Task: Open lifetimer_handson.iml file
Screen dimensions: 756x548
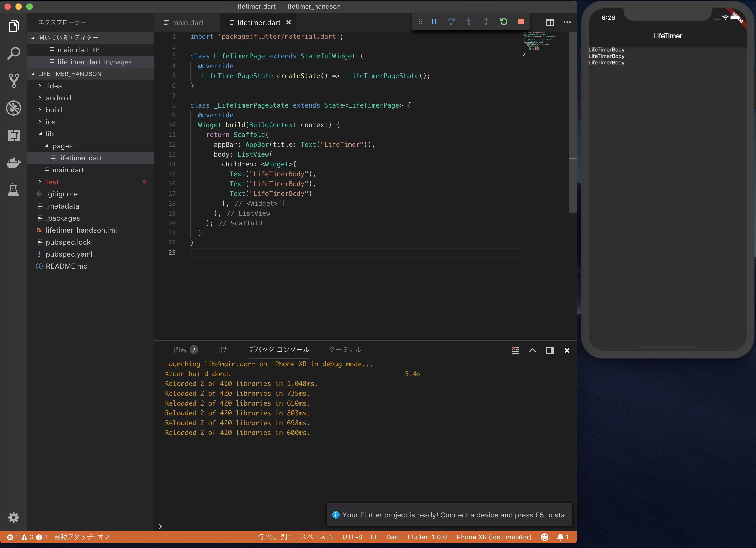Action: tap(91, 230)
